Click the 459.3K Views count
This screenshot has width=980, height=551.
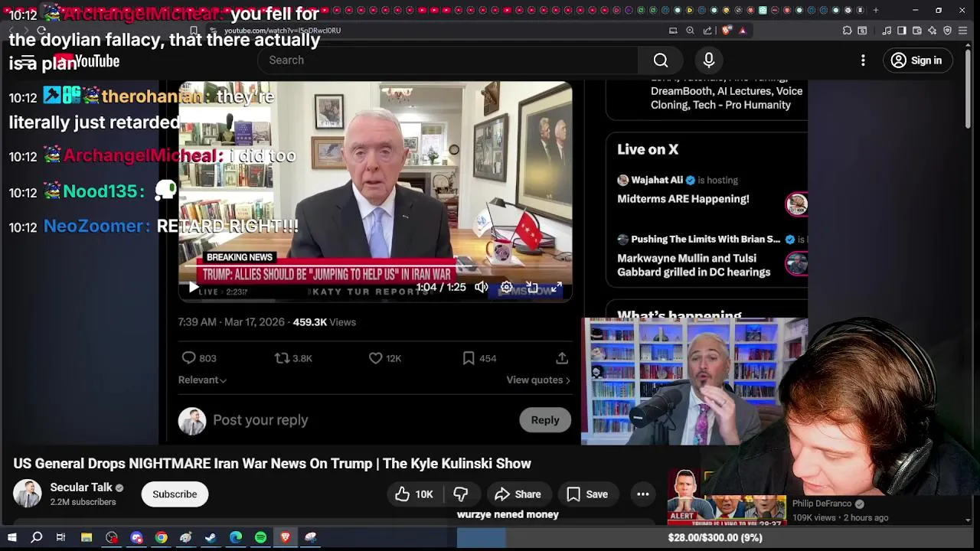coord(324,322)
